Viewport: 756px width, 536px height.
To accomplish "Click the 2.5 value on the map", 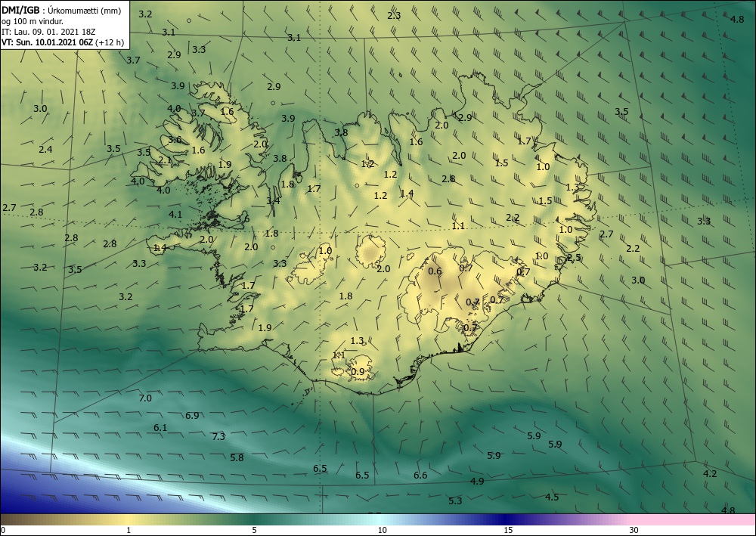I will [575, 257].
